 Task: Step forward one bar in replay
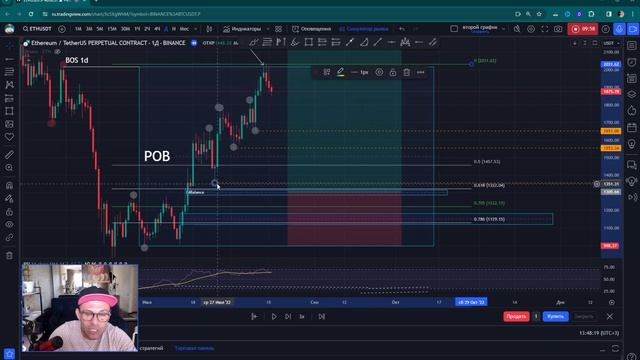[288, 316]
